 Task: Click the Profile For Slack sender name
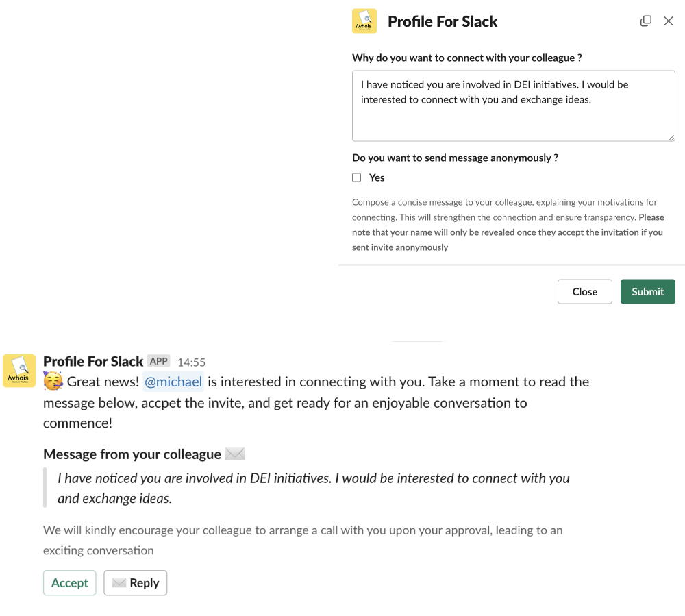tap(93, 361)
